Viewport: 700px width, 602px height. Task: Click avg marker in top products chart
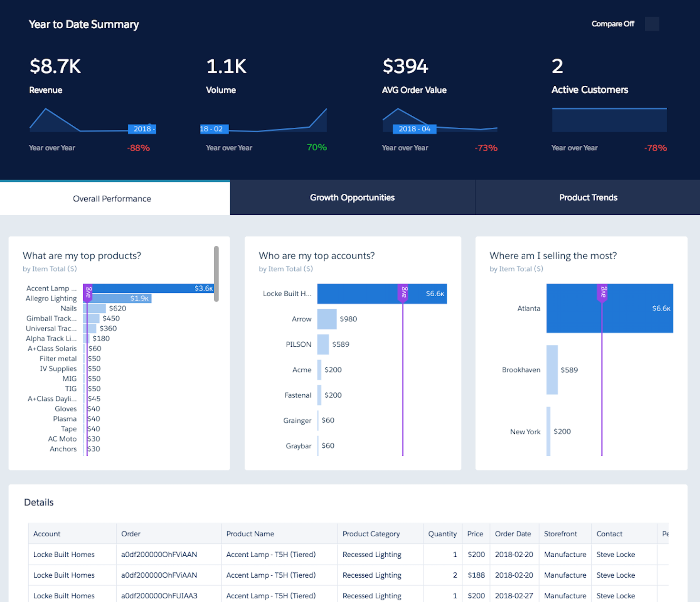(x=88, y=292)
